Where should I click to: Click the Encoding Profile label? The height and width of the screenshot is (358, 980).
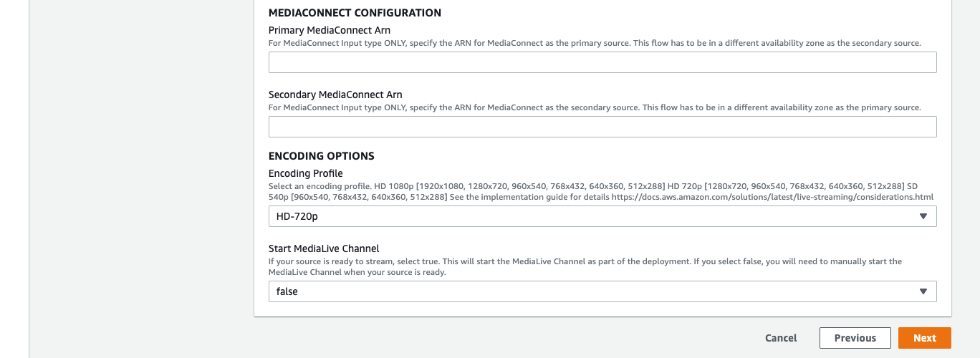[306, 173]
